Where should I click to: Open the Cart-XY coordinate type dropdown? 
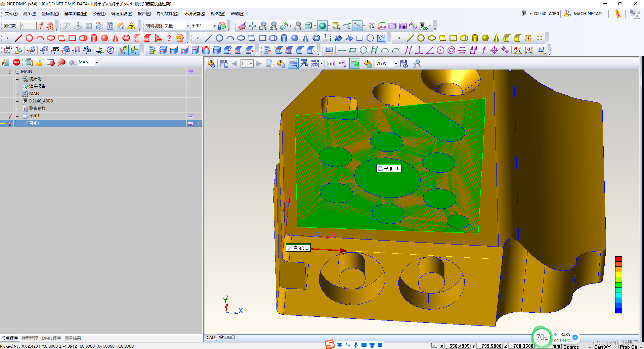(x=615, y=347)
